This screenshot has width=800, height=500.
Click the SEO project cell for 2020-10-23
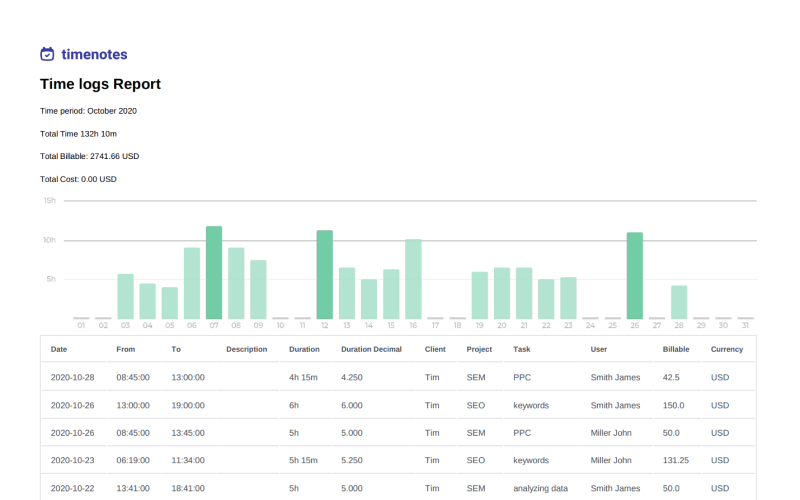pyautogui.click(x=476, y=460)
